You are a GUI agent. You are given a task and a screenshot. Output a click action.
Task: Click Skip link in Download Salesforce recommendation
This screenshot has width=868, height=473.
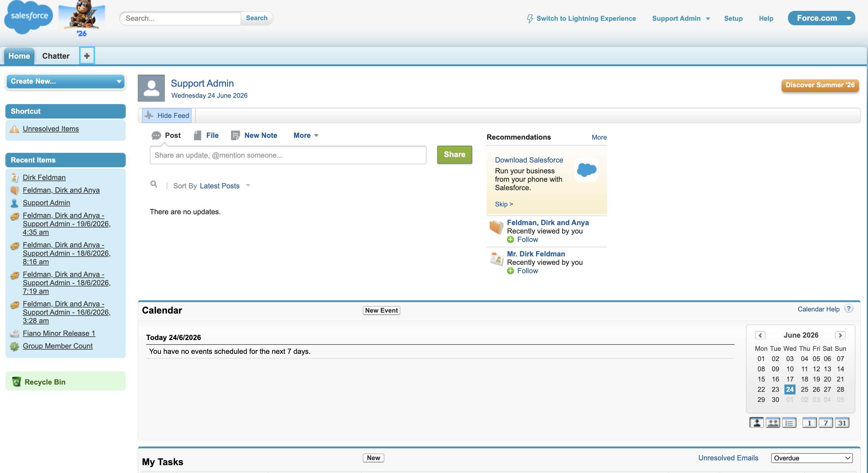504,204
